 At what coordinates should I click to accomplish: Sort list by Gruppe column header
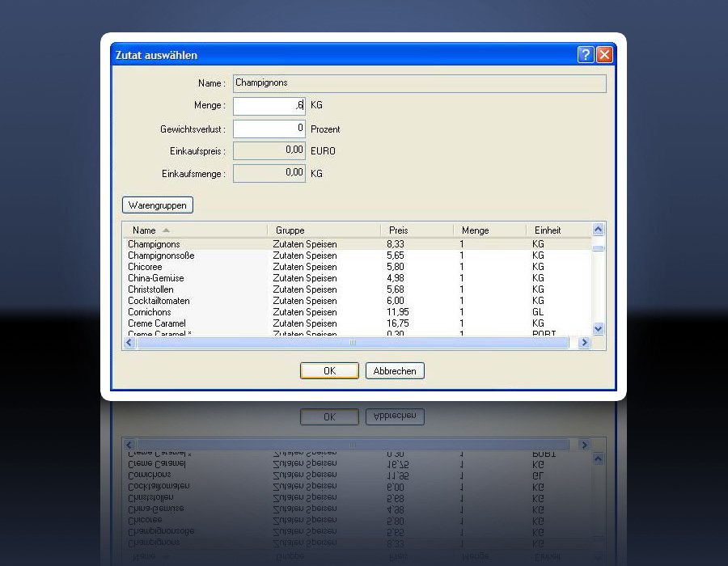[324, 230]
